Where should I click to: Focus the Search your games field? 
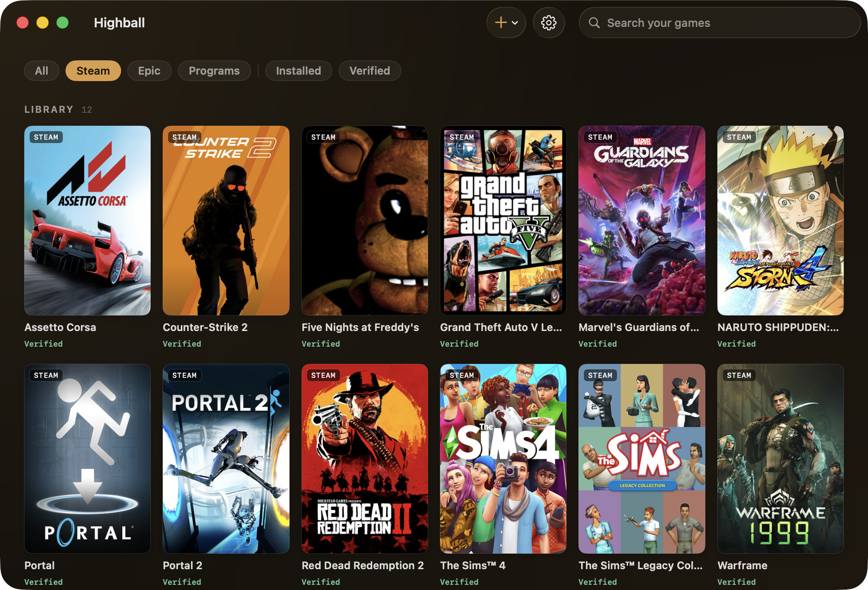pyautogui.click(x=720, y=23)
